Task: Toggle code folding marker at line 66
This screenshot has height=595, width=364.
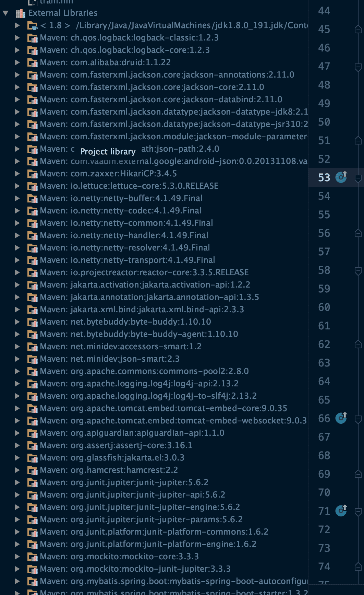Action: (x=358, y=419)
